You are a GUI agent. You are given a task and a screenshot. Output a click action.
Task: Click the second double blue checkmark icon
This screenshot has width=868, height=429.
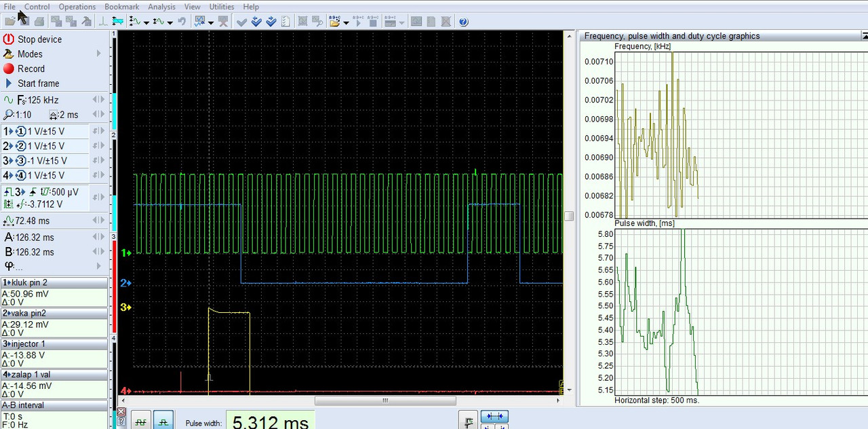tap(272, 22)
